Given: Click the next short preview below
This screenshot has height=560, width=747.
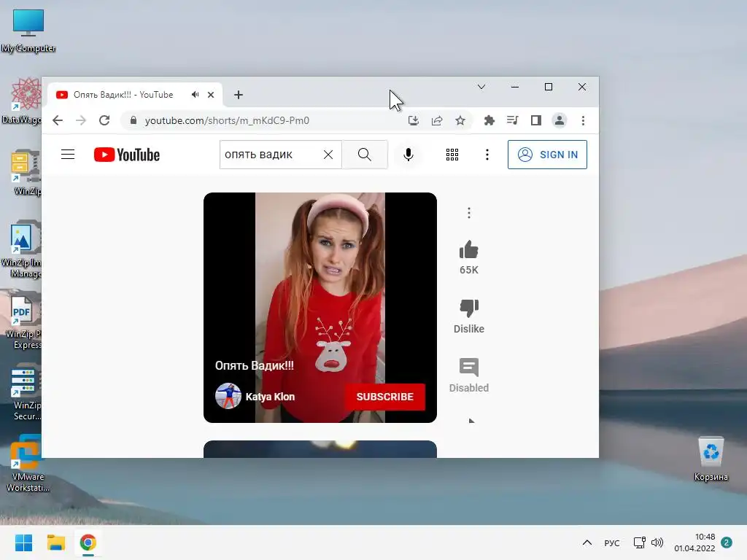Looking at the screenshot, I should pyautogui.click(x=320, y=449).
